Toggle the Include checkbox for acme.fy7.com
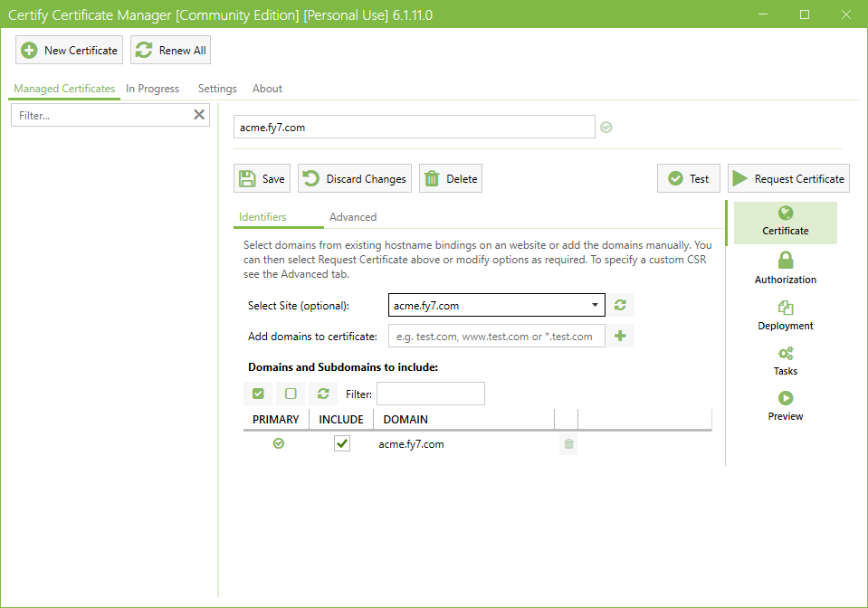This screenshot has height=608, width=868. 342,443
